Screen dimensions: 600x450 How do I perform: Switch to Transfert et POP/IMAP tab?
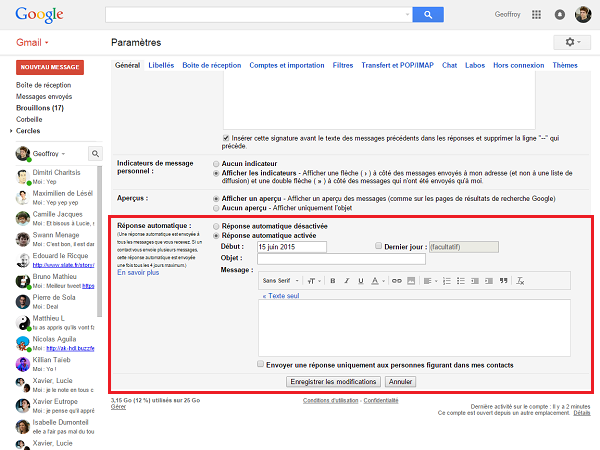coord(398,65)
